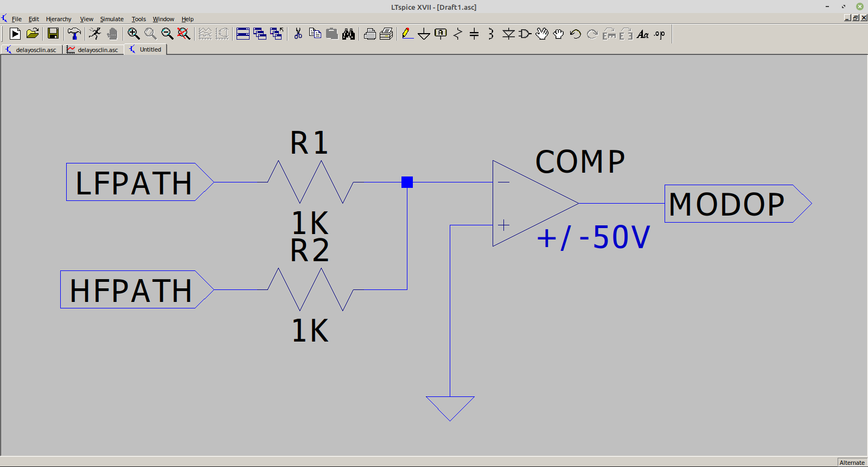Restore the inner document window
Image resolution: width=868 pixels, height=467 pixels.
(x=856, y=18)
